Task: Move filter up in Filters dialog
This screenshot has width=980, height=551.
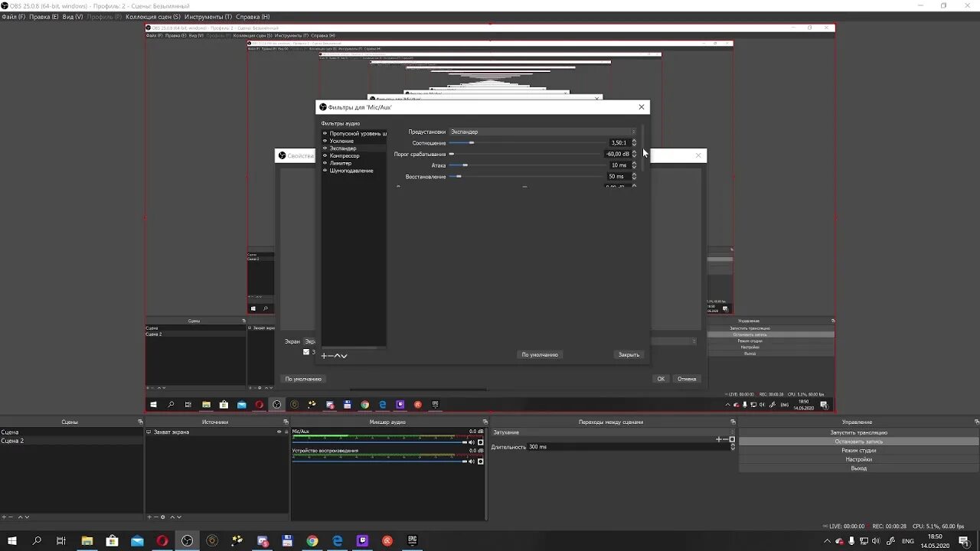Action: pyautogui.click(x=337, y=356)
